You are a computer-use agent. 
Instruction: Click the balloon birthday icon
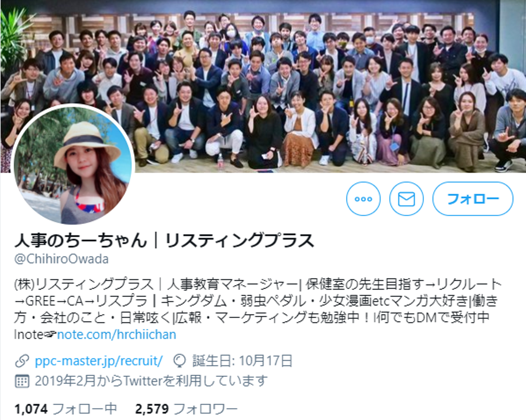pos(180,361)
